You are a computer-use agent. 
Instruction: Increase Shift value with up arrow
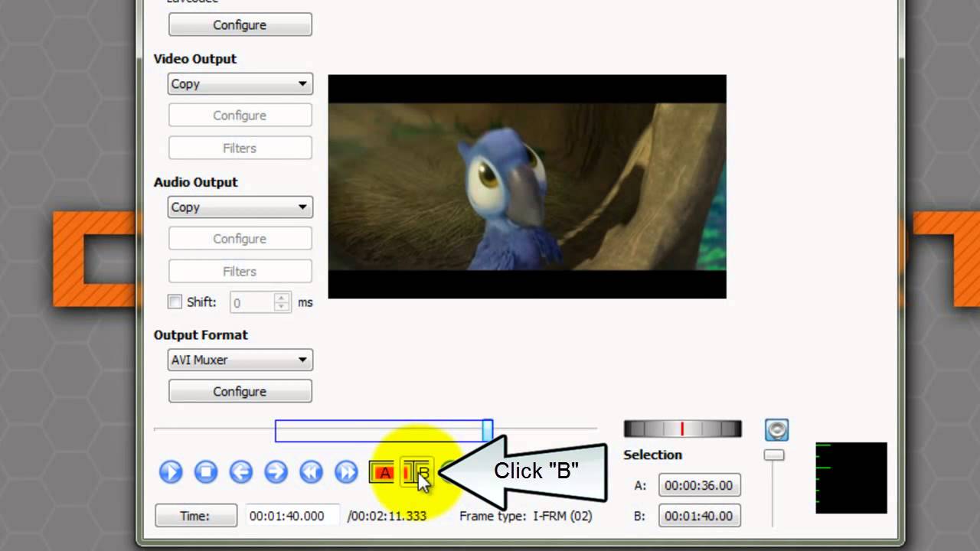[x=283, y=298]
